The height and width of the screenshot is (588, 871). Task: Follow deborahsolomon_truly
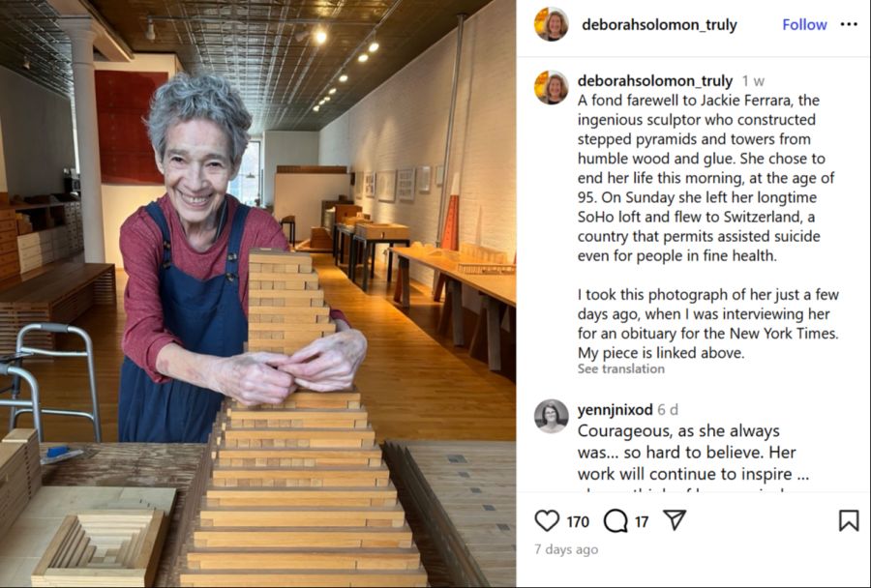click(x=804, y=24)
